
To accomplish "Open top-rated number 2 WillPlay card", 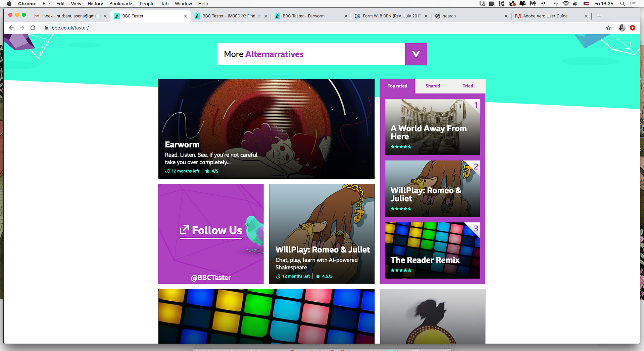I will (433, 189).
